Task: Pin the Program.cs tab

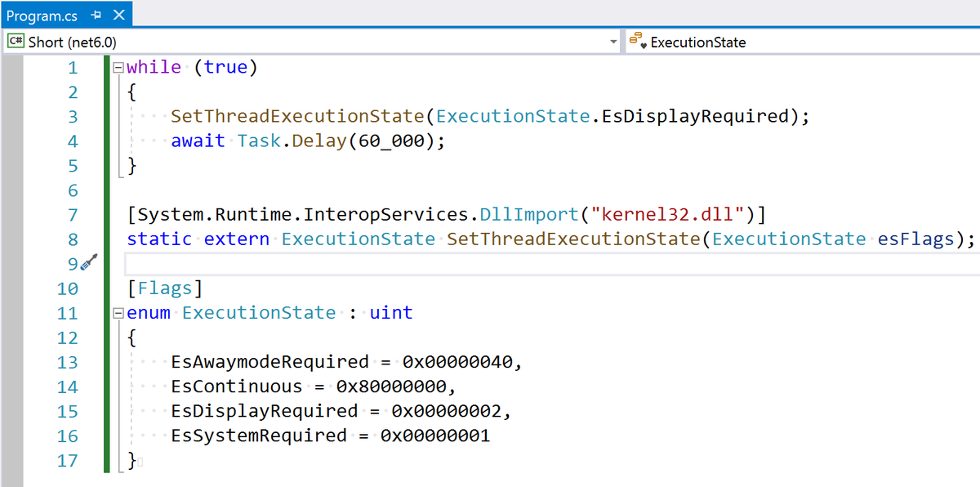Action: (96, 16)
